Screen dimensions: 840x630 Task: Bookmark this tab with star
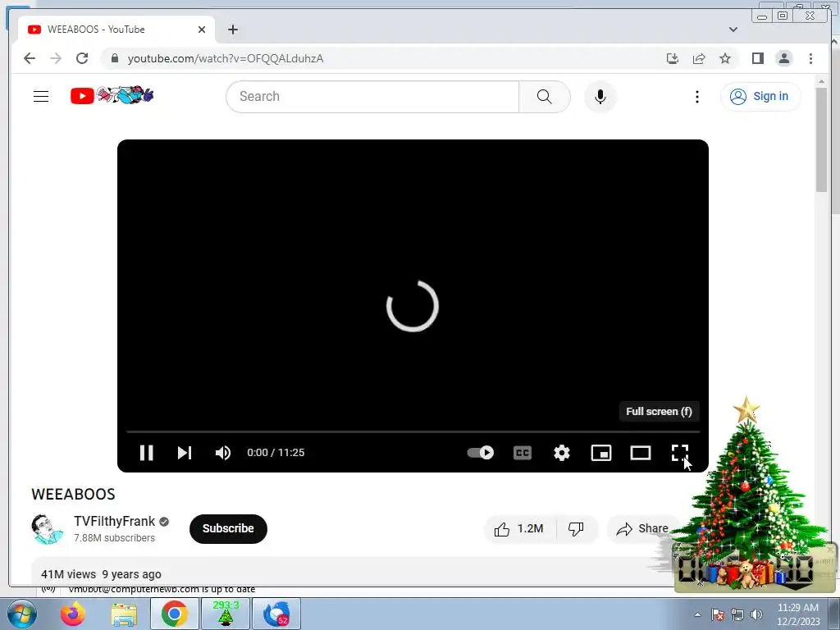(725, 58)
